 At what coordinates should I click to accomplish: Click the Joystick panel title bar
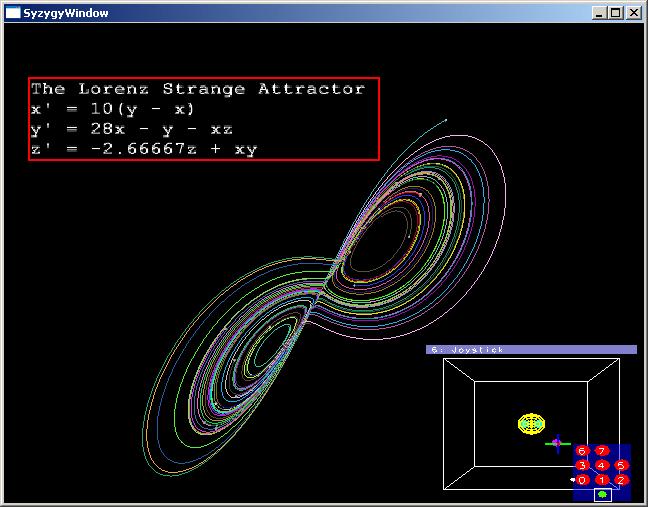pos(531,349)
